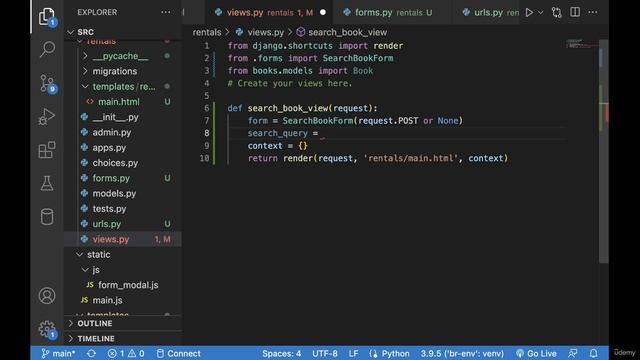Screen dimensions: 640x360
Task: Open Run and Debug view
Action: click(47, 117)
